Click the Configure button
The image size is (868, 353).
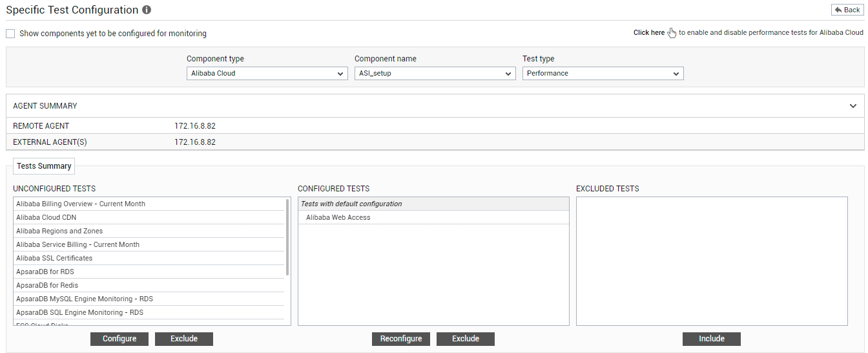pyautogui.click(x=119, y=339)
